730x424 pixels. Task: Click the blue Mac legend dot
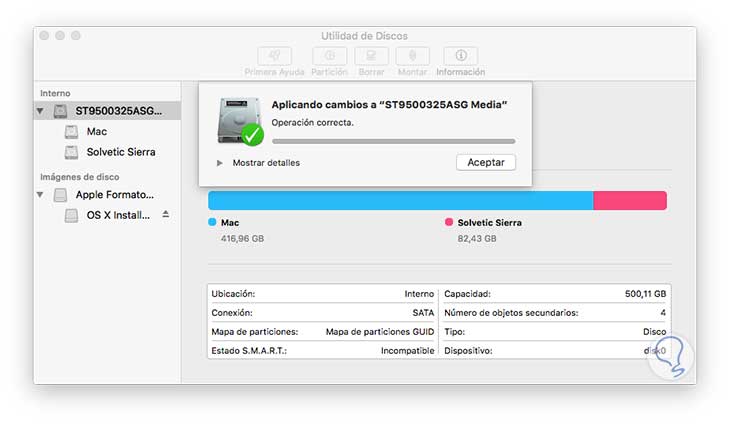212,222
